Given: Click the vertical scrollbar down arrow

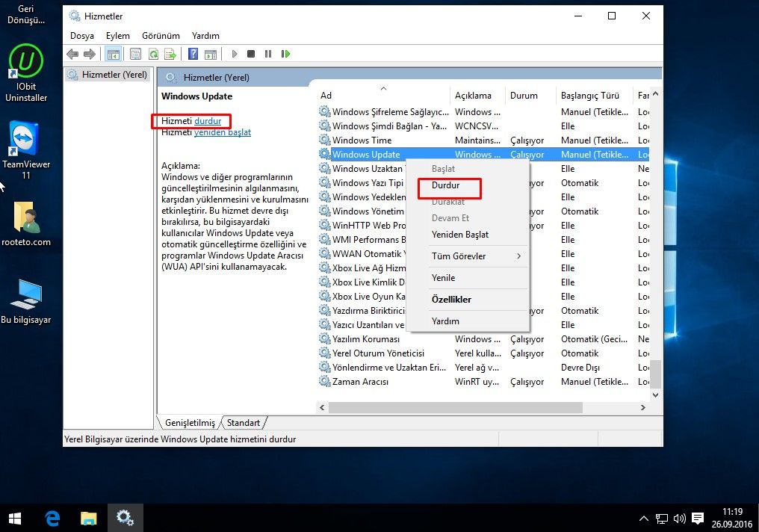Looking at the screenshot, I should [x=657, y=395].
